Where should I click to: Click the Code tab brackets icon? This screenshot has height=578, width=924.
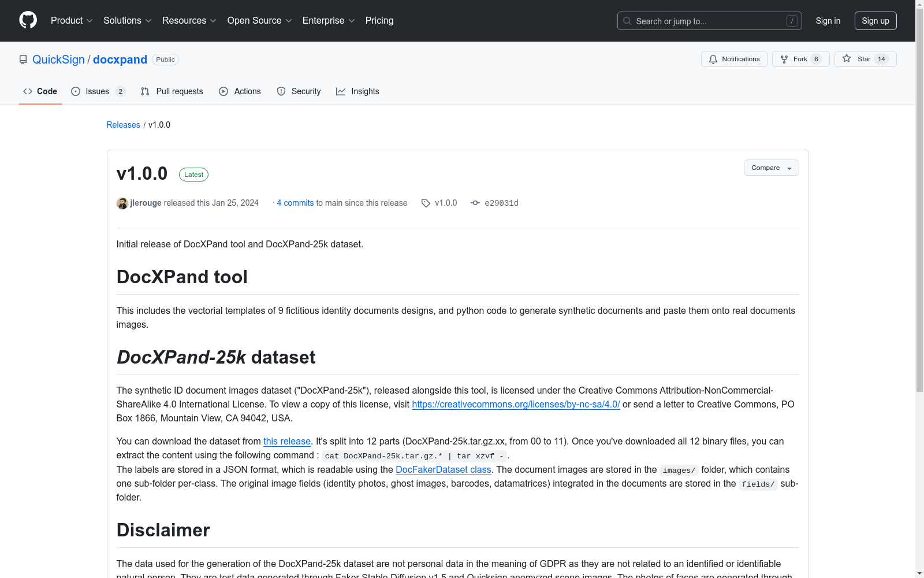click(x=28, y=91)
